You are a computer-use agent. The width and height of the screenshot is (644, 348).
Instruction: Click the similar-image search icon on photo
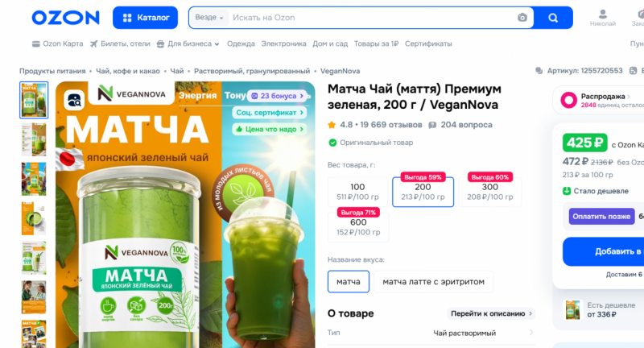point(74,100)
